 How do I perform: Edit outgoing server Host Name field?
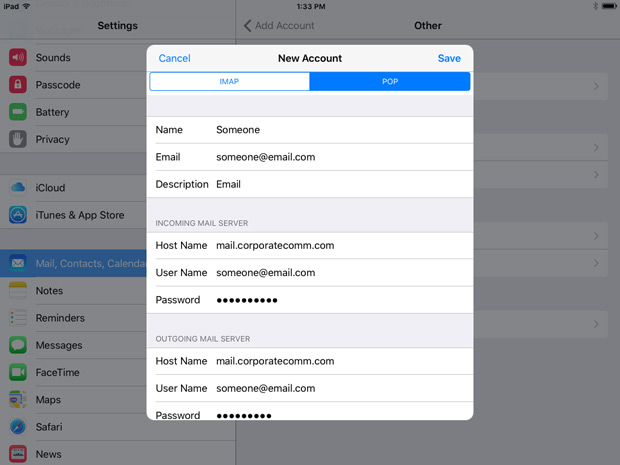tap(310, 361)
